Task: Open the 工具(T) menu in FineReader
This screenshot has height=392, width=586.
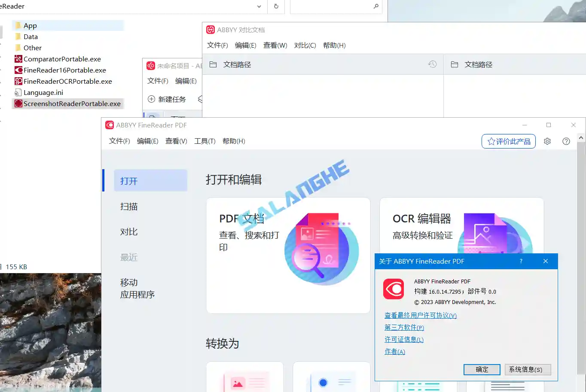Action: coord(205,141)
